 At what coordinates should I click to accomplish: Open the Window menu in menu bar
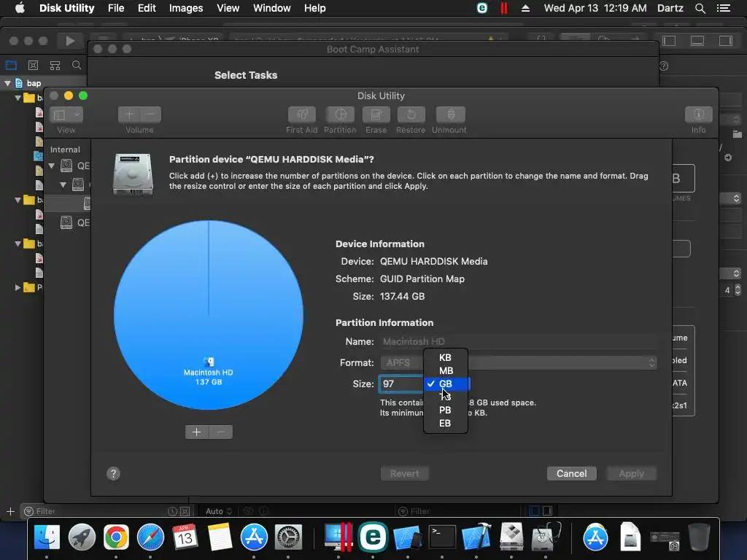(271, 8)
